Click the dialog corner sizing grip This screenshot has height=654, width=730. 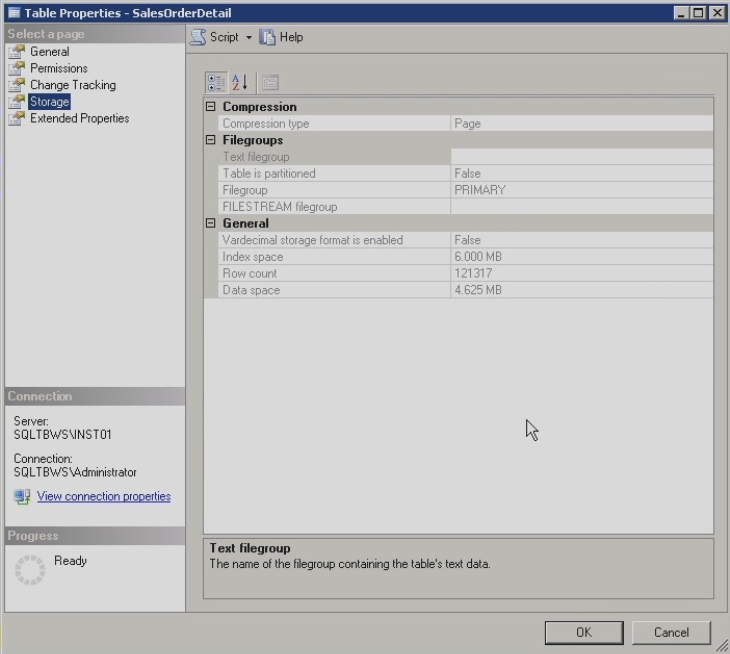tap(722, 646)
